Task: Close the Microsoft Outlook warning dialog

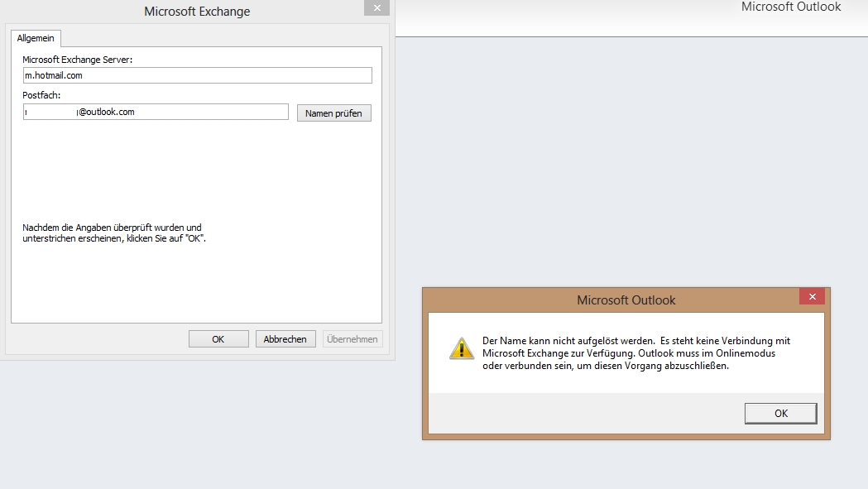Action: (812, 296)
